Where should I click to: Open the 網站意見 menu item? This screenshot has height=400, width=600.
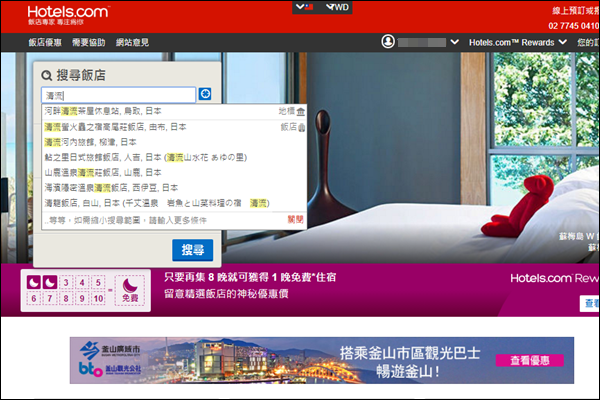[132, 42]
